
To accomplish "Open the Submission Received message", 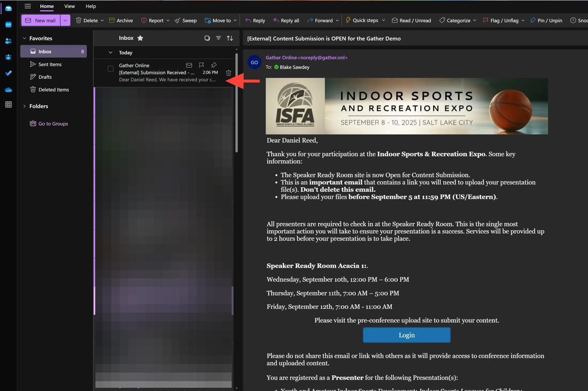I will click(x=164, y=73).
